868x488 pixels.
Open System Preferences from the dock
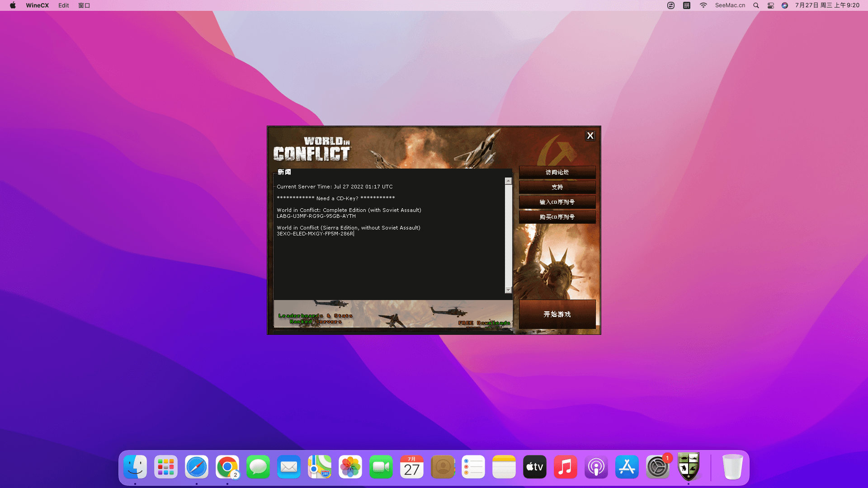click(657, 467)
